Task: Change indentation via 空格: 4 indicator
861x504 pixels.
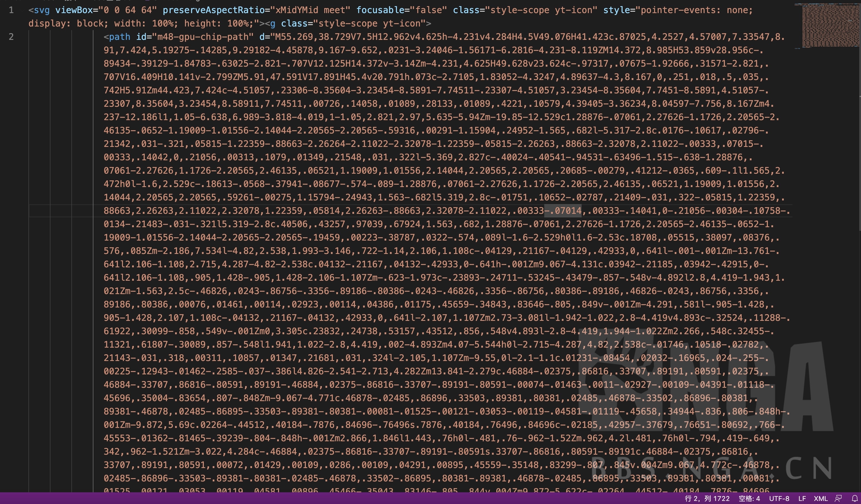Action: (x=749, y=498)
